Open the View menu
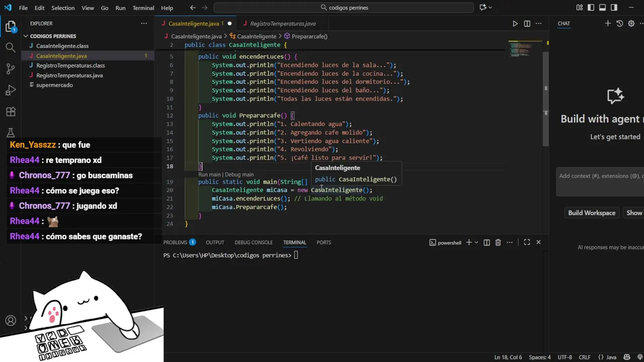This screenshot has width=644, height=362. click(88, 8)
